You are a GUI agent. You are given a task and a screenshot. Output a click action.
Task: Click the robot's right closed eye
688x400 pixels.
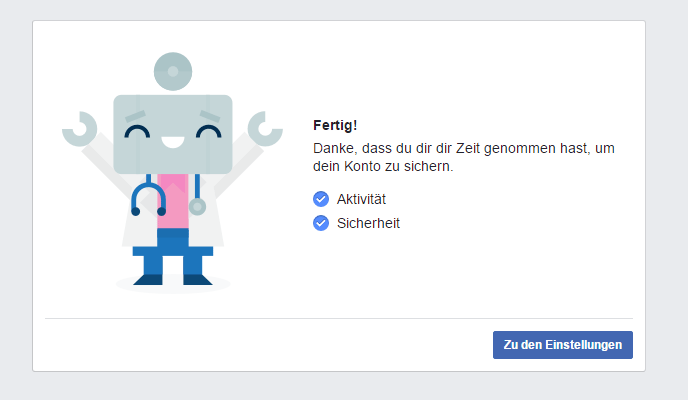tap(209, 131)
